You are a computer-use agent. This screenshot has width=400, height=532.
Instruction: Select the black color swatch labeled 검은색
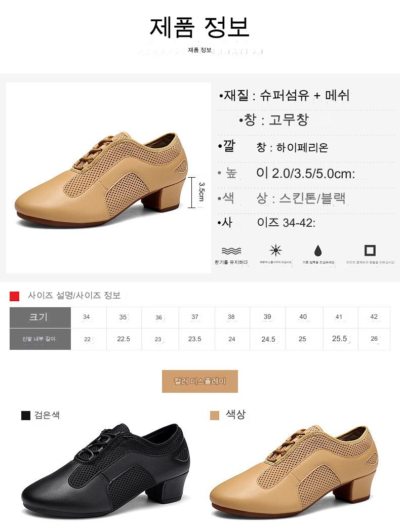pos(26,415)
